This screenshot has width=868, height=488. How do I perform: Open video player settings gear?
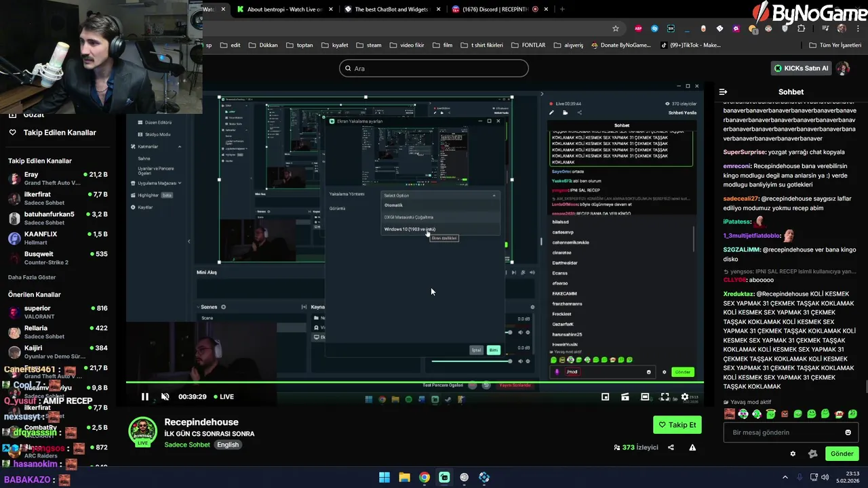click(x=684, y=396)
